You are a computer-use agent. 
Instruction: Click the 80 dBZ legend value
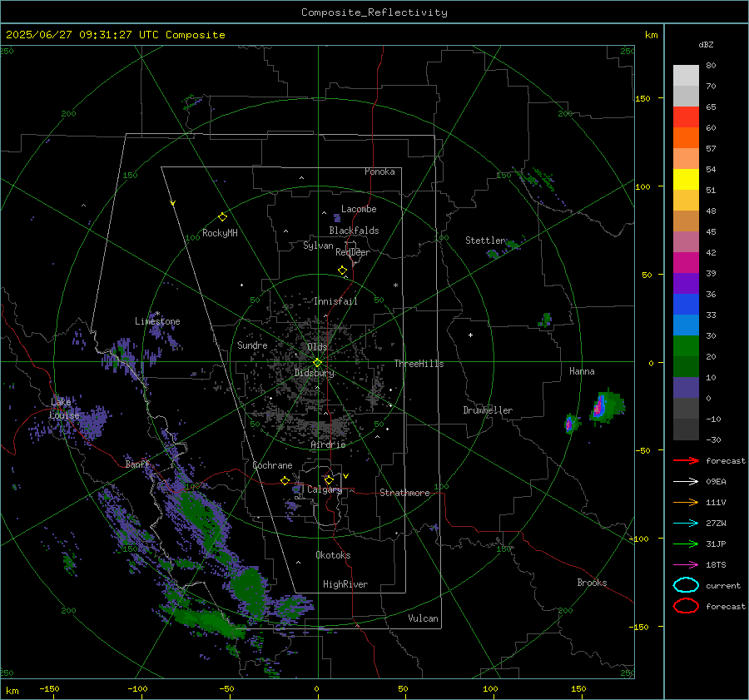tap(711, 66)
